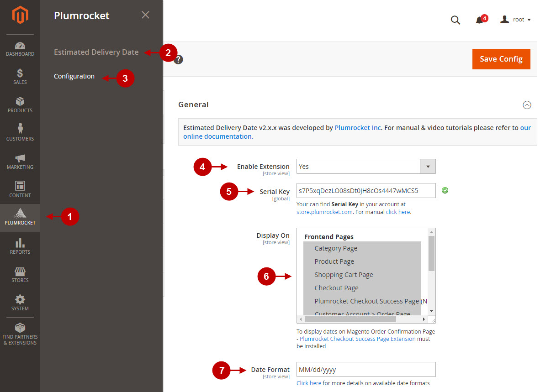Click the list scroll left arrow
The image size is (551, 392).
click(300, 319)
